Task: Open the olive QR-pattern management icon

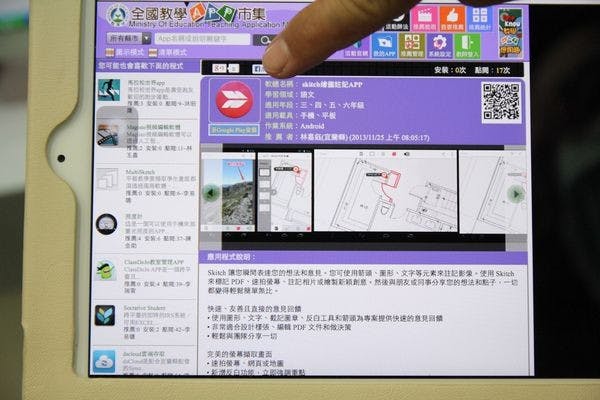Action: pos(411,46)
